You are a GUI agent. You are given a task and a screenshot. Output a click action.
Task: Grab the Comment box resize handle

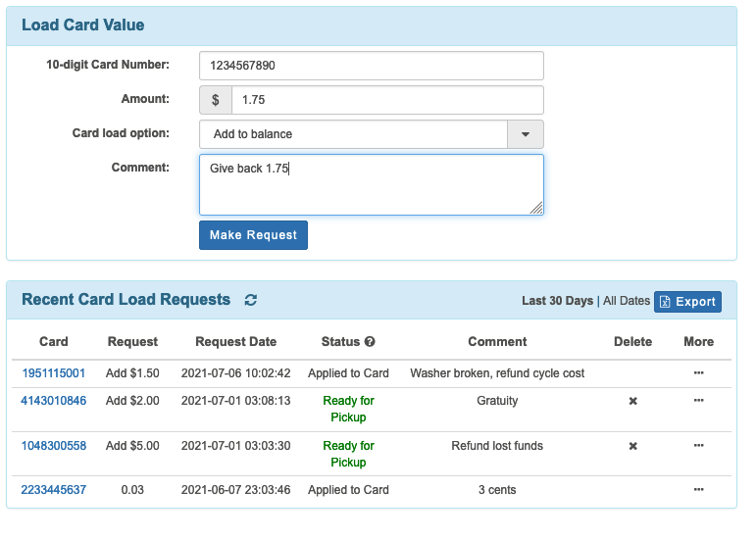coord(536,208)
